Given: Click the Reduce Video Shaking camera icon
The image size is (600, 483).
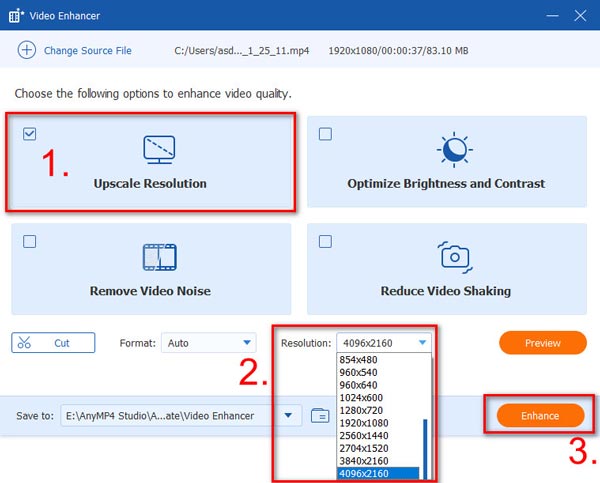Looking at the screenshot, I should pos(455,257).
